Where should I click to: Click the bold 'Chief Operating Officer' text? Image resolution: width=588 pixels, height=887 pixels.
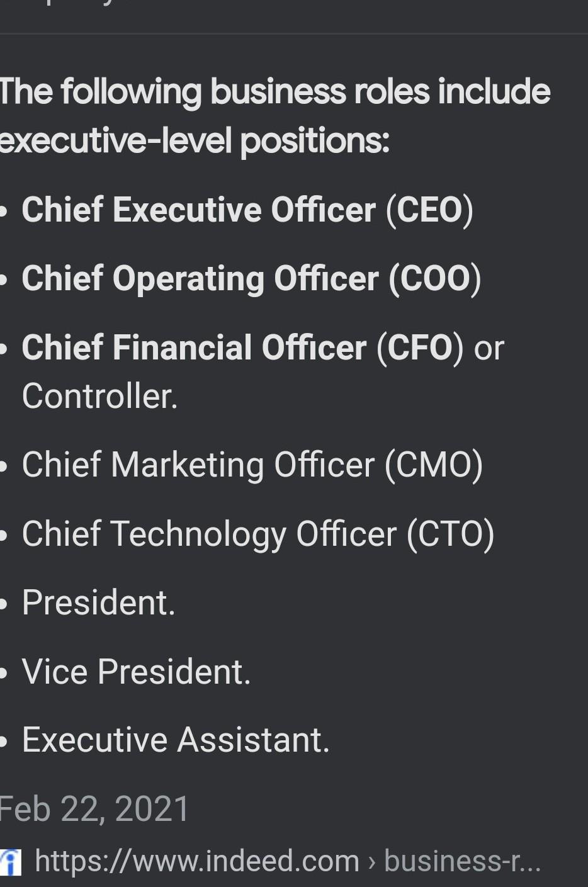200,278
